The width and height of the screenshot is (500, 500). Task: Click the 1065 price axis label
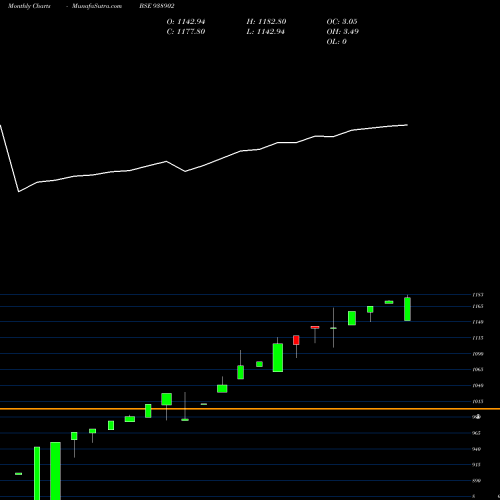pos(478,369)
